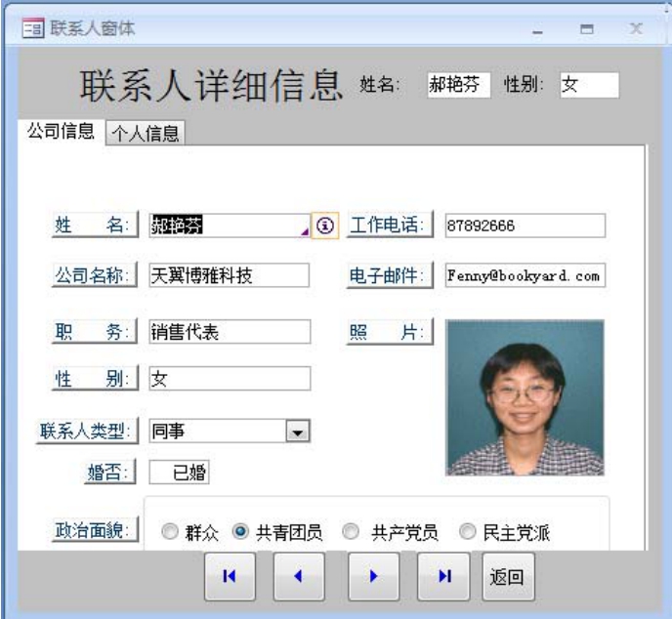Screen dimensions: 672x619
Task: Go to the previous record
Action: click(298, 576)
